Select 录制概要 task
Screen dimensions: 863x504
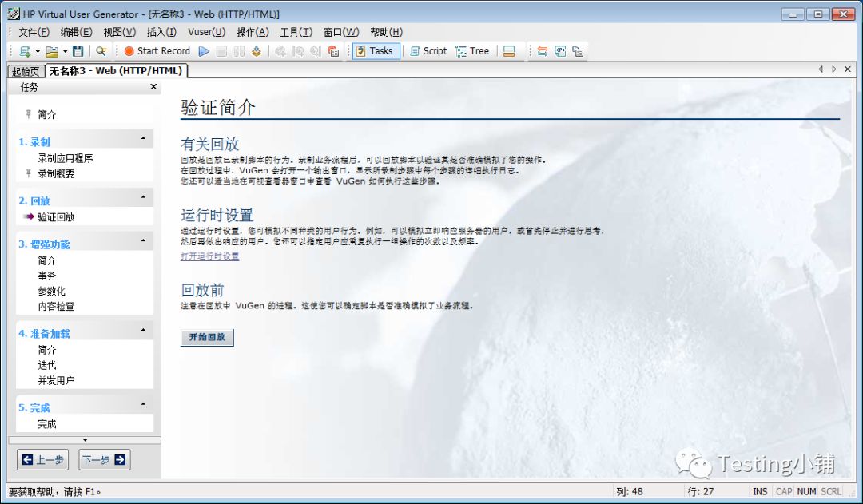coord(56,173)
